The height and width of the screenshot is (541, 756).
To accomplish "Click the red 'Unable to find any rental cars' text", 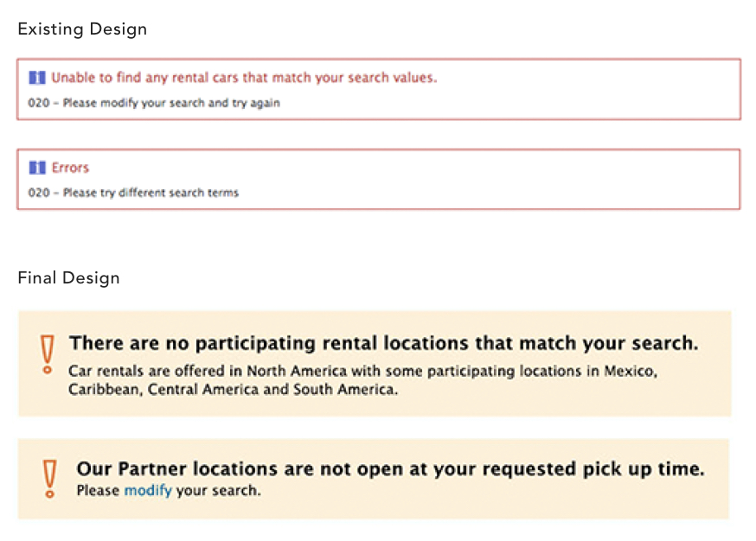I will pos(244,78).
